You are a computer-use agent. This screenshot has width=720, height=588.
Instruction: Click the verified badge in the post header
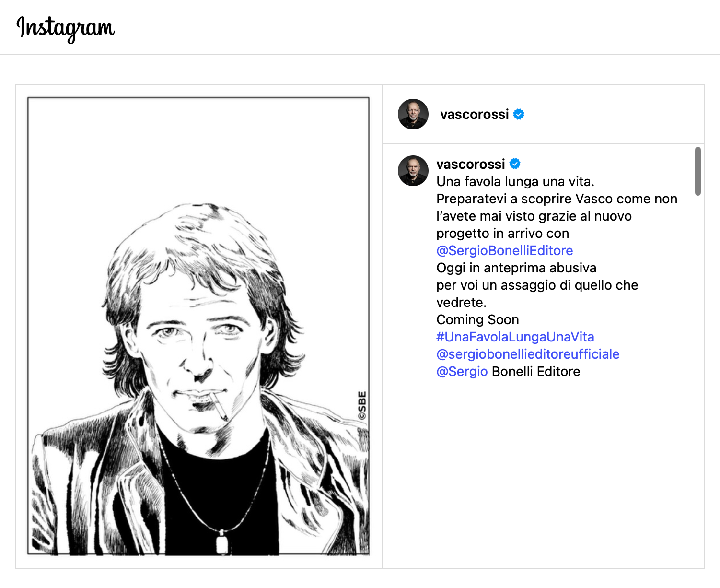click(519, 114)
